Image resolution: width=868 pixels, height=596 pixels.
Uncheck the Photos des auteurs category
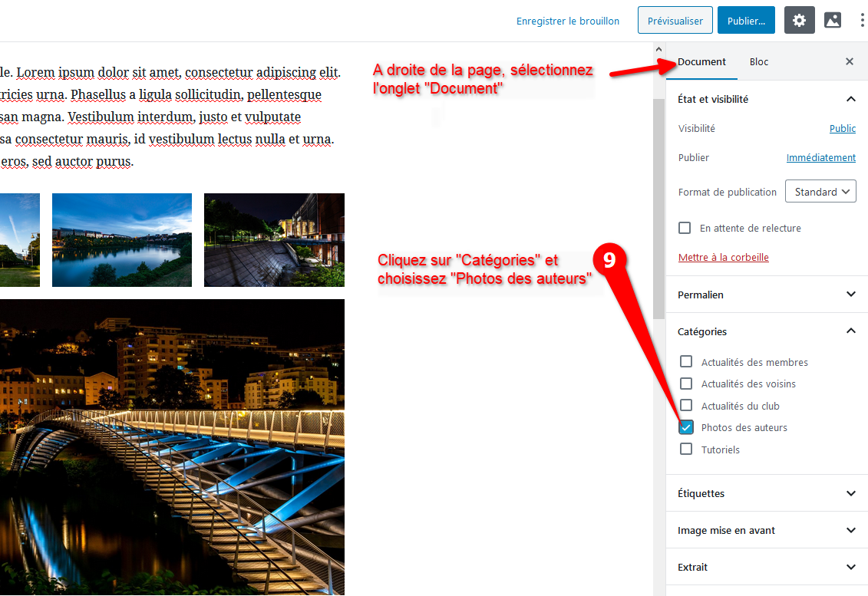pyautogui.click(x=686, y=427)
